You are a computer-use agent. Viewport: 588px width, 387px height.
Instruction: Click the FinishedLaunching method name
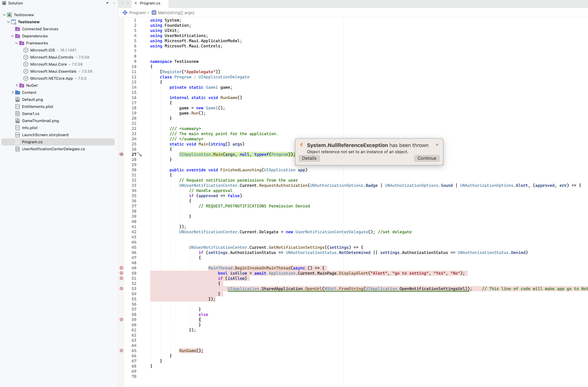pyautogui.click(x=241, y=170)
